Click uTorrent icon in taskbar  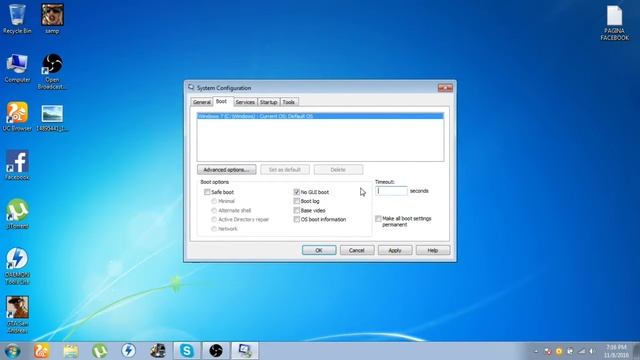100,351
